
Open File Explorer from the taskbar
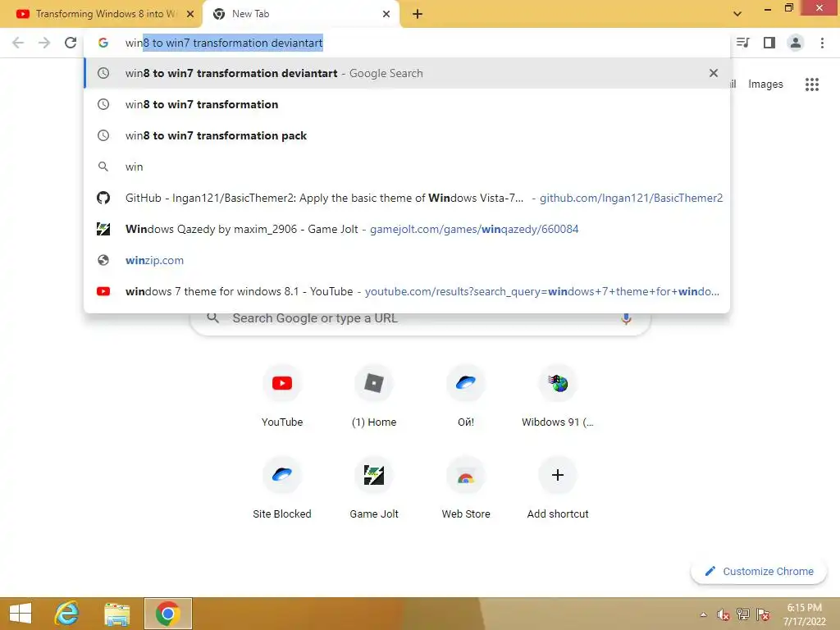(116, 614)
